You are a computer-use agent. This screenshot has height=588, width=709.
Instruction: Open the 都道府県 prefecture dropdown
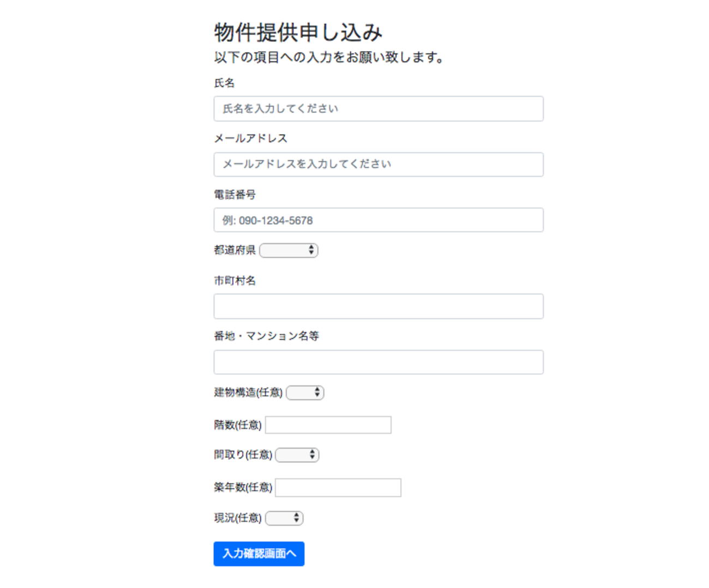tap(289, 250)
